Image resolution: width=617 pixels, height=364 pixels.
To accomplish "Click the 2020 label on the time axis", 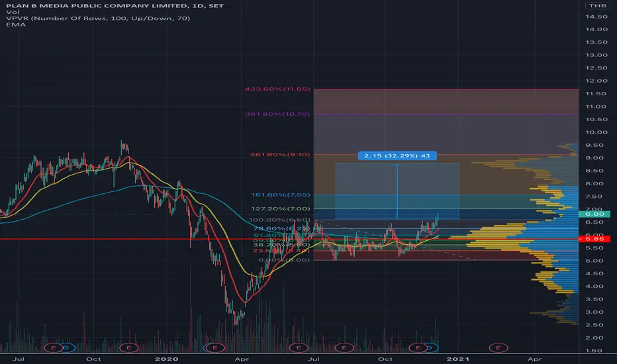I will 166,359.
